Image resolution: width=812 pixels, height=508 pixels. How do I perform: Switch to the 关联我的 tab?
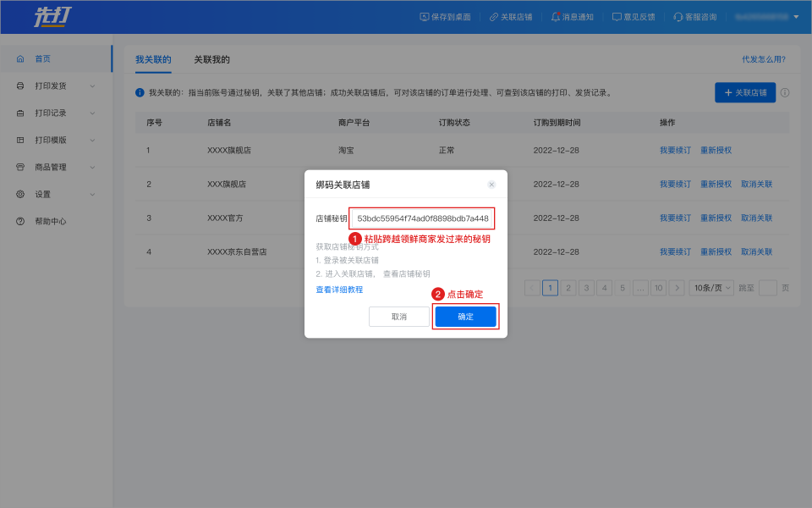211,60
